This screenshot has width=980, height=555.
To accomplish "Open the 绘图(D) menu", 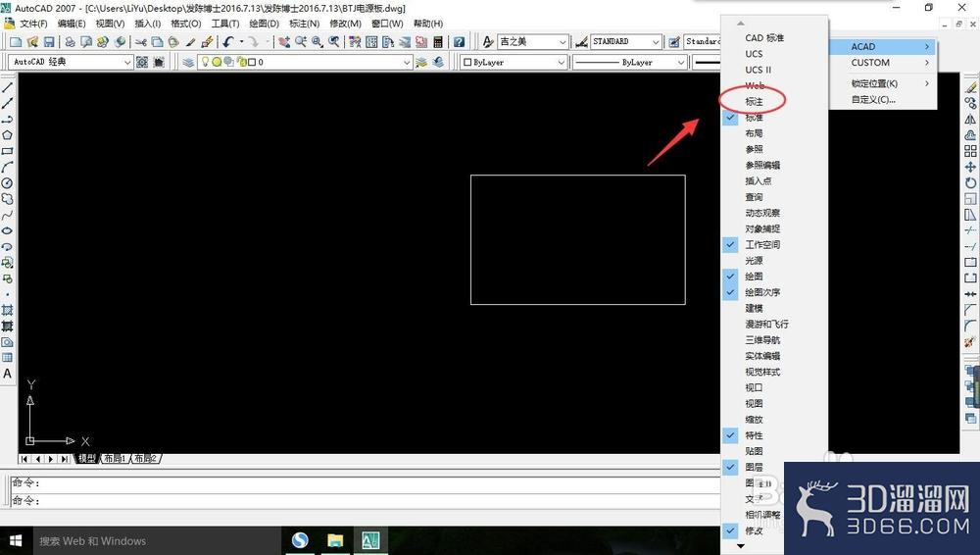I will (264, 24).
